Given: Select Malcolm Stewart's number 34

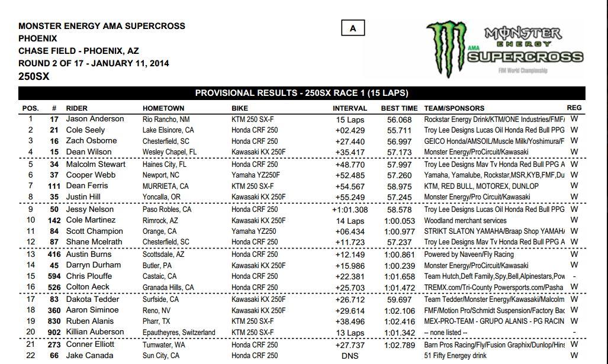Looking at the screenshot, I should [x=54, y=165].
